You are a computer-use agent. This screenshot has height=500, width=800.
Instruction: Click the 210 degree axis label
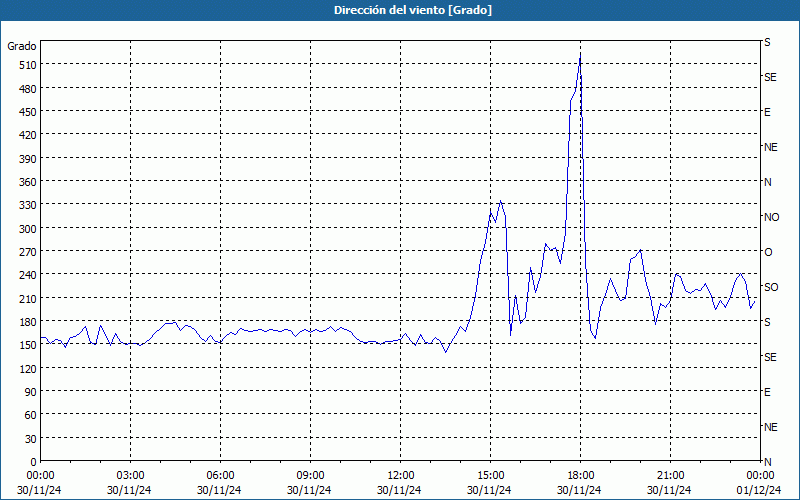tap(28, 298)
